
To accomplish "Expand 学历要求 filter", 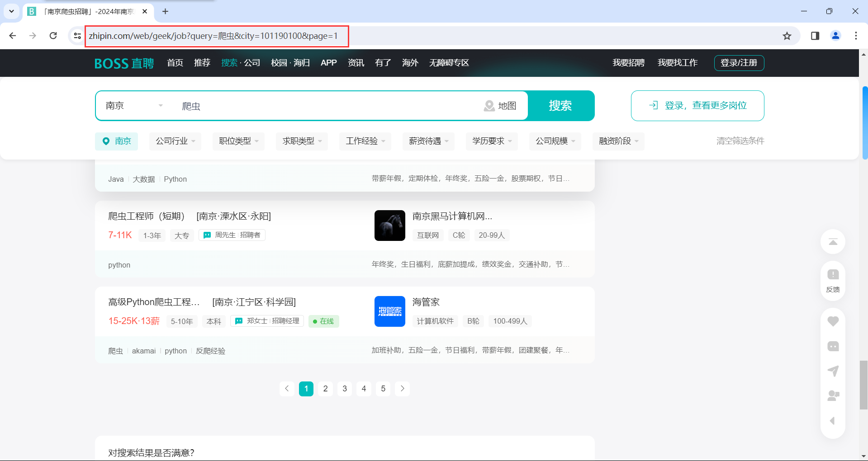I will [492, 141].
